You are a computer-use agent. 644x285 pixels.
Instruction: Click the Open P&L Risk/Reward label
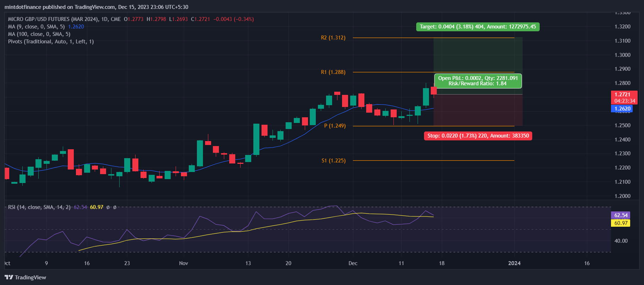click(478, 81)
